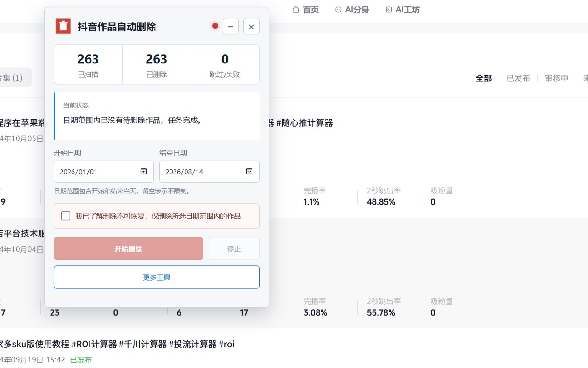Click the 已扫描 count of 263
The width and height of the screenshot is (588, 368).
point(88,59)
